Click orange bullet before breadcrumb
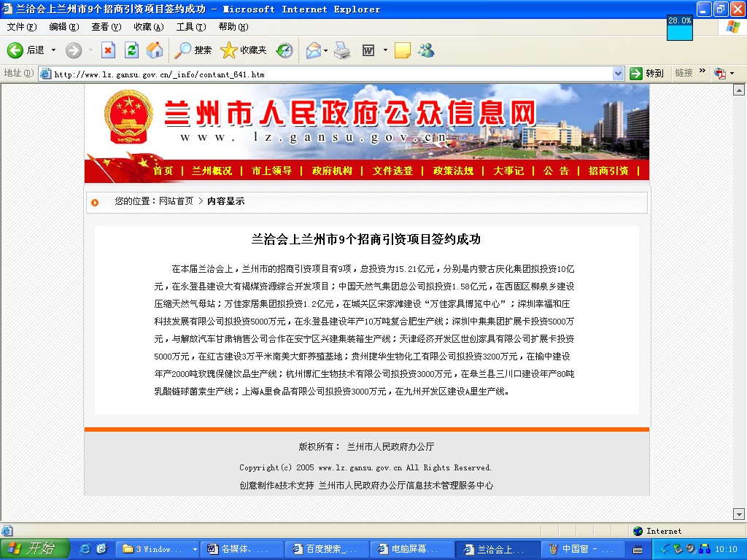The width and height of the screenshot is (747, 560). click(95, 203)
